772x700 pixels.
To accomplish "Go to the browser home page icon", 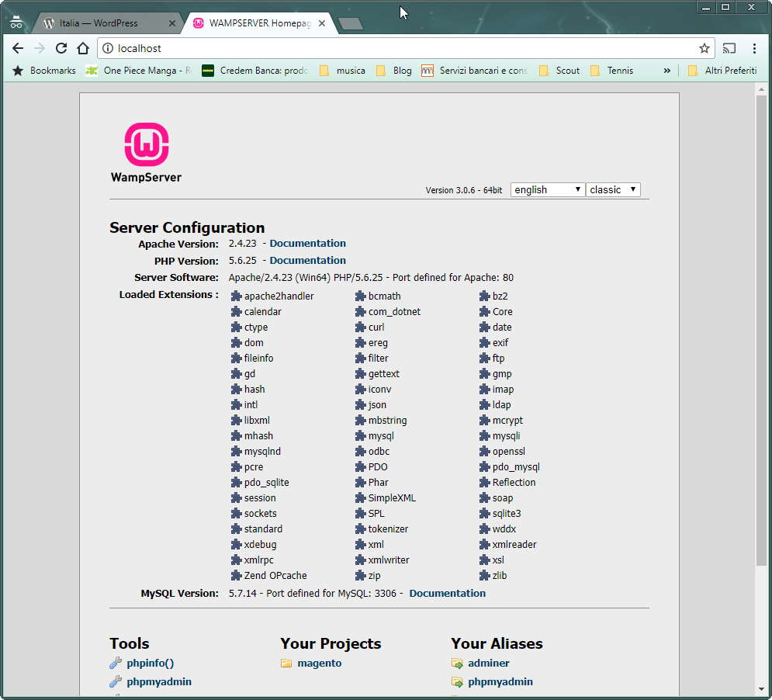I will 83,48.
